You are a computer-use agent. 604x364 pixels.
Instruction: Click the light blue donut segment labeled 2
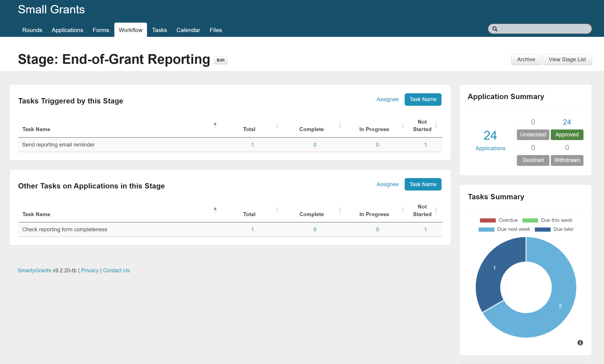tap(560, 306)
